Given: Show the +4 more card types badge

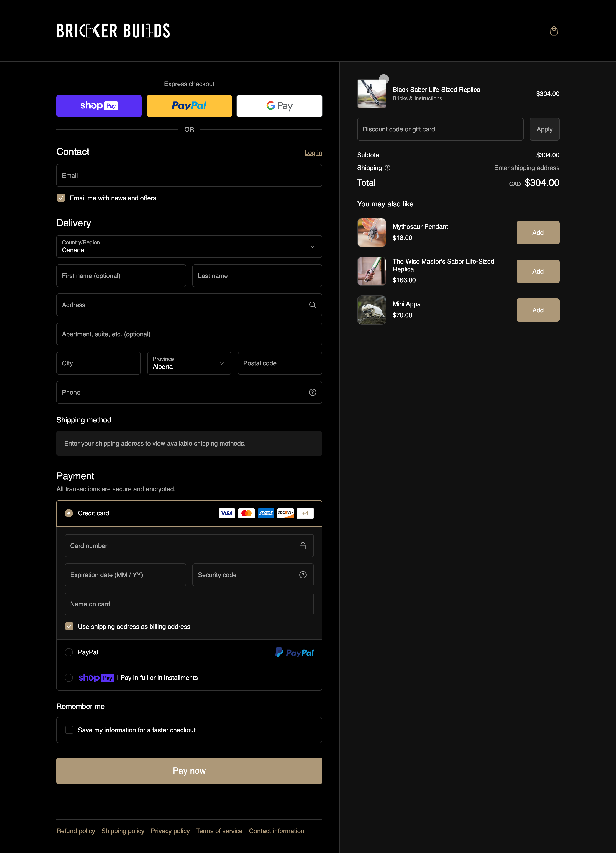Looking at the screenshot, I should click(305, 513).
